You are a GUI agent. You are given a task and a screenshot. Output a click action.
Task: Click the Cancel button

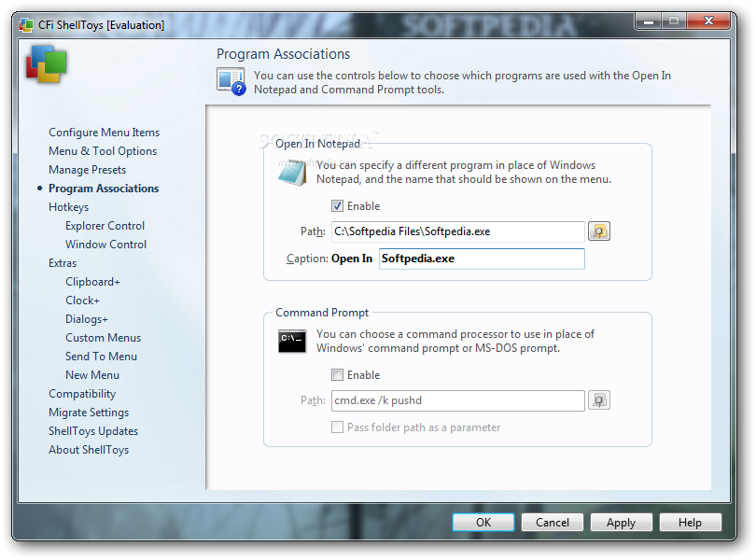[x=553, y=523]
